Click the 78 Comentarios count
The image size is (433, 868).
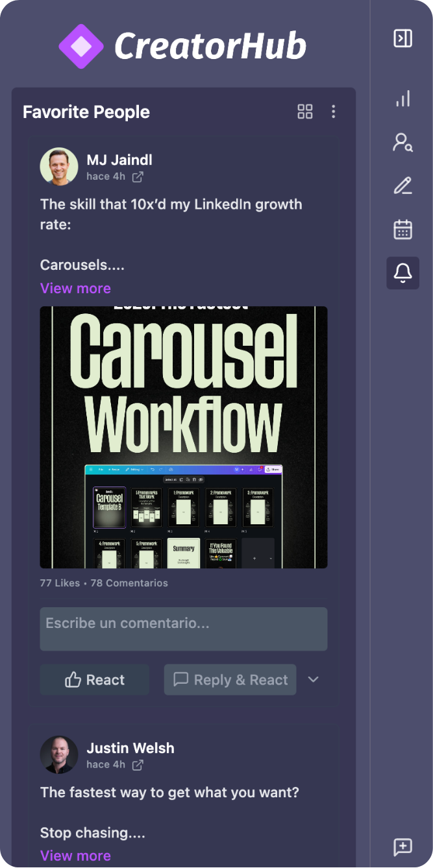[129, 583]
